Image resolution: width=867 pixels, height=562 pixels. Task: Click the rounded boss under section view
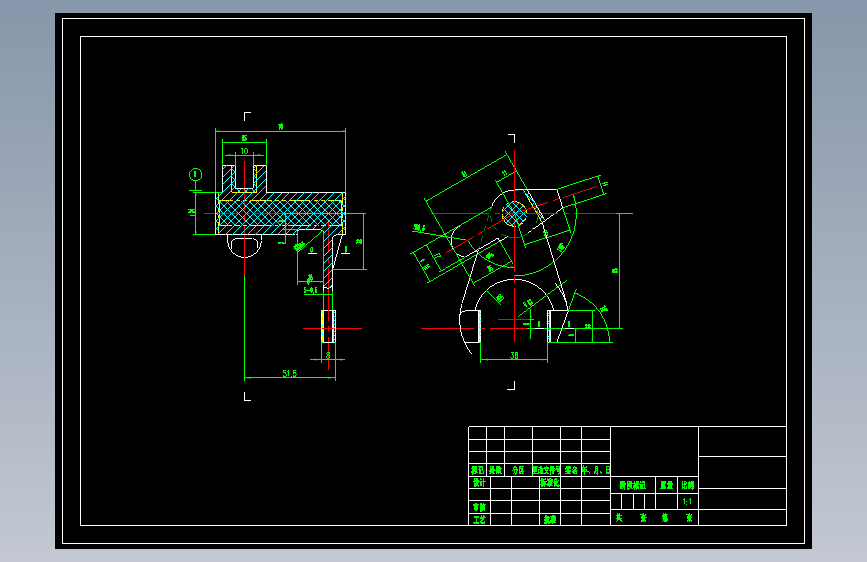[x=244, y=246]
